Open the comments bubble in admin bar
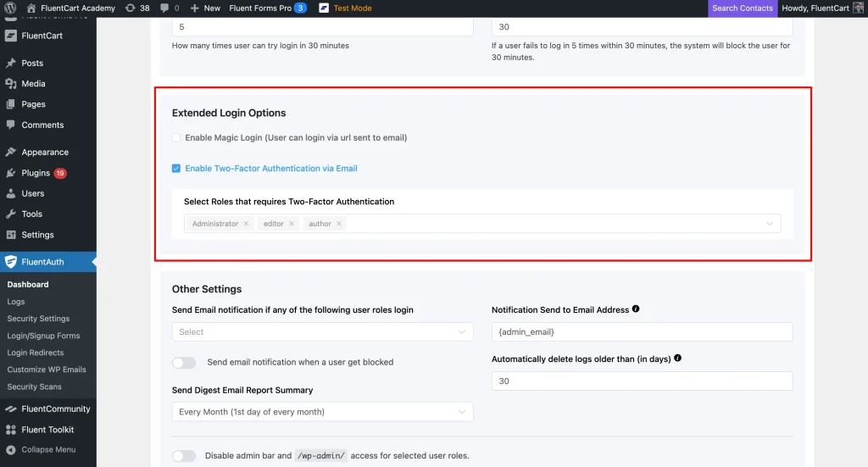 pos(164,8)
